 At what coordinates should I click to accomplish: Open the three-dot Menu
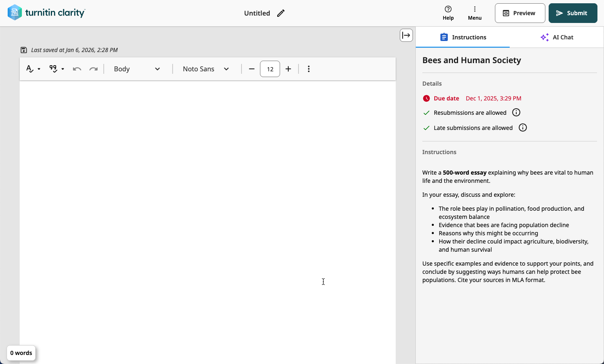click(475, 13)
